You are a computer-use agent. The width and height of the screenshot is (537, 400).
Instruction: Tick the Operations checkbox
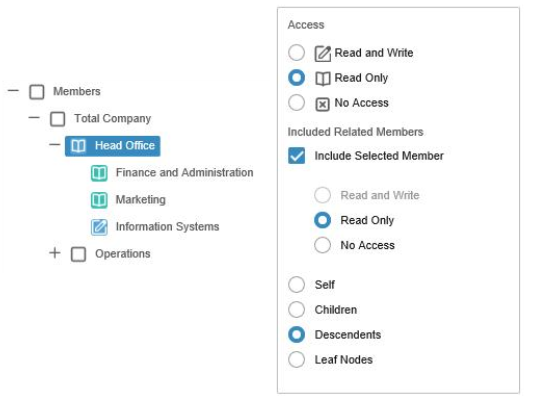point(78,254)
